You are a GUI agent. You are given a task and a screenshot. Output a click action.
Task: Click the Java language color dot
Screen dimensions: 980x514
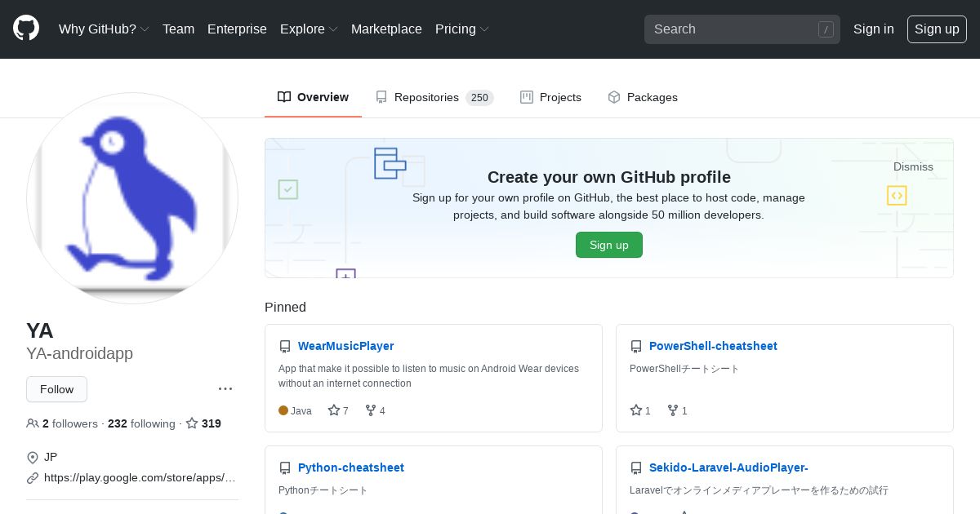pos(283,410)
